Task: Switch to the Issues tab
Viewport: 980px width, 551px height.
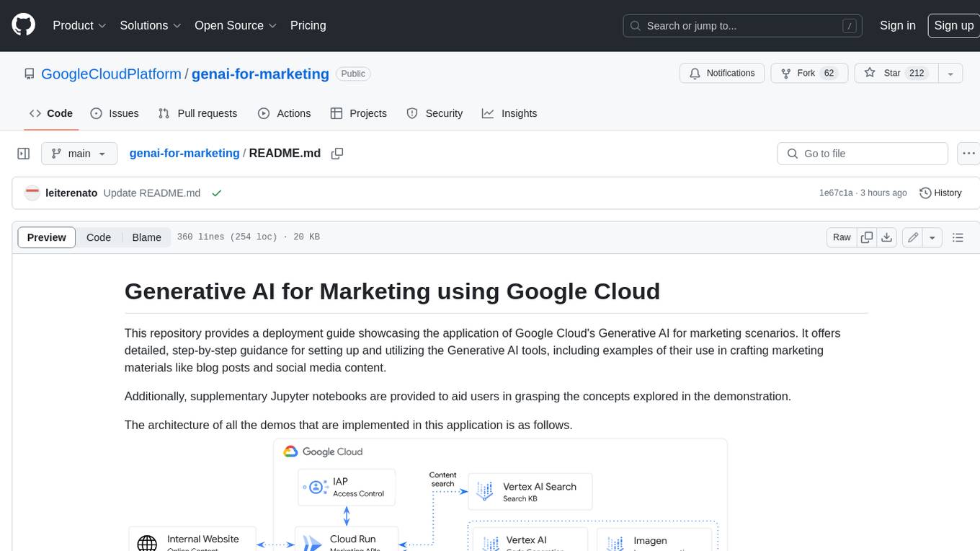Action: (x=115, y=113)
